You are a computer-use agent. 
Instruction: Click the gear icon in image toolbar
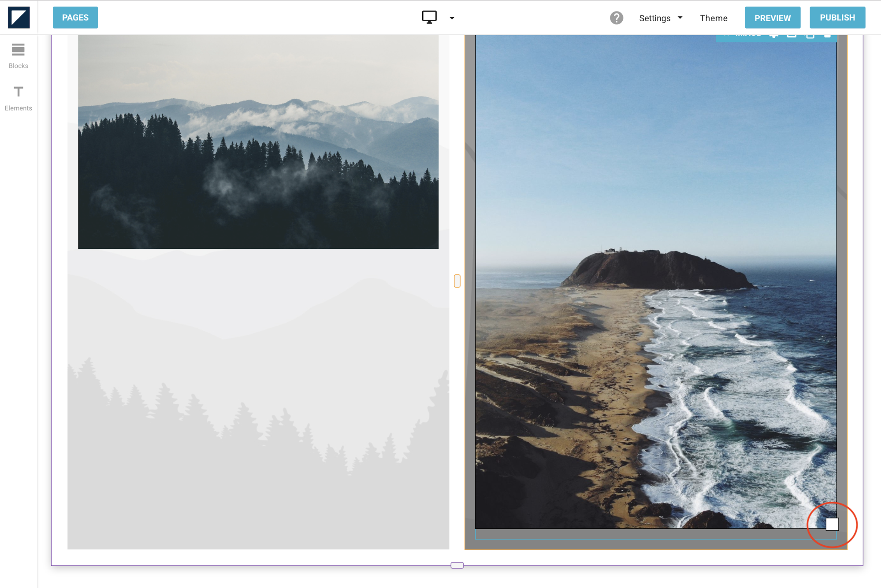(774, 36)
